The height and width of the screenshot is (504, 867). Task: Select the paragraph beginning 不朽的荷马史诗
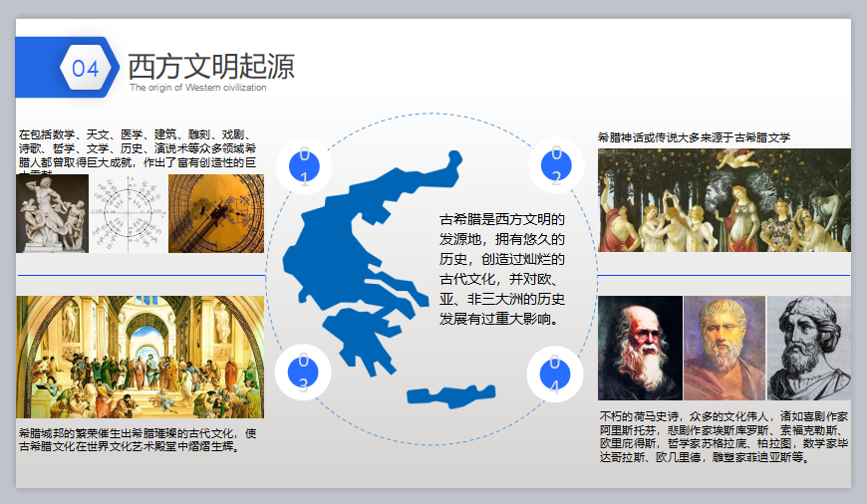click(723, 436)
